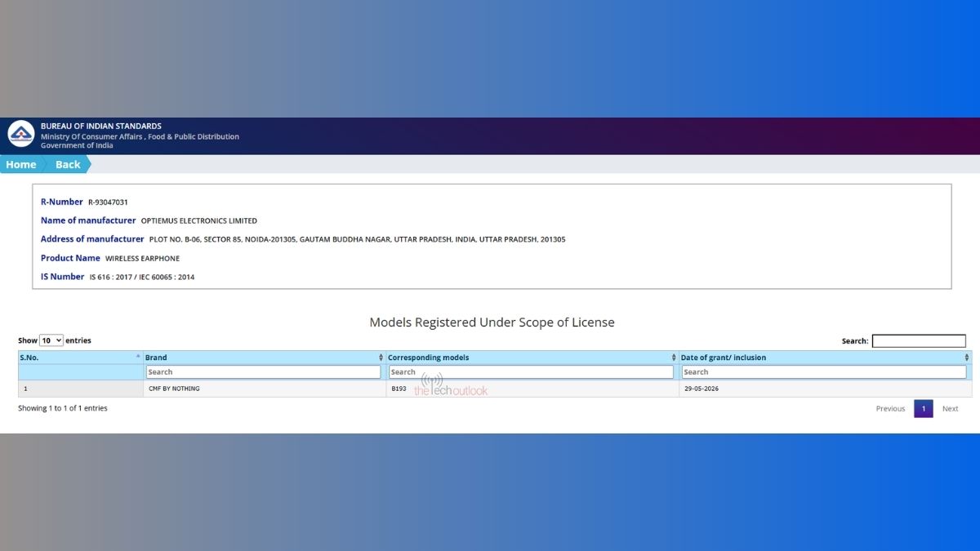This screenshot has height=551, width=980.
Task: Open the Show entries count dropdown
Action: (51, 340)
